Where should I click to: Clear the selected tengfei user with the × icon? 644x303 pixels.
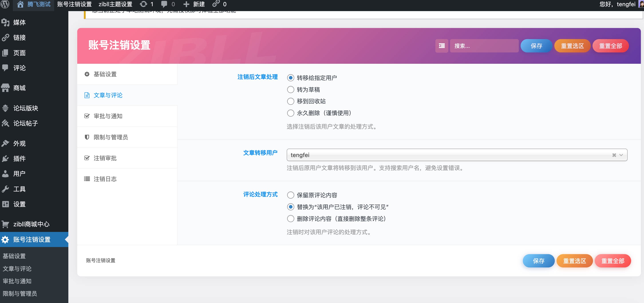(x=614, y=155)
